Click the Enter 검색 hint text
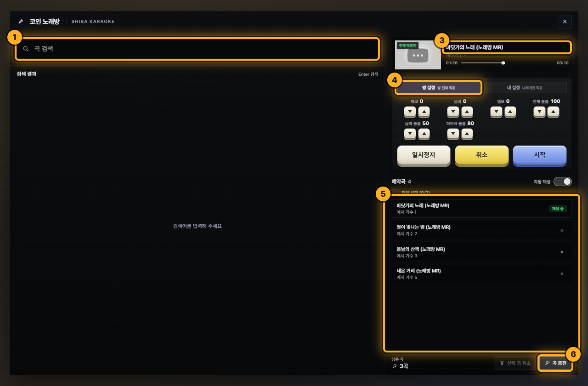Image resolution: width=588 pixels, height=386 pixels. click(x=368, y=74)
